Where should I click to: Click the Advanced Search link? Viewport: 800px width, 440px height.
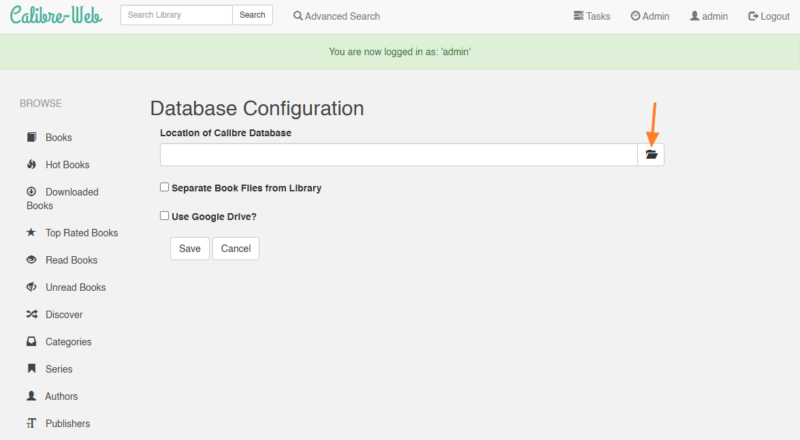tap(337, 16)
